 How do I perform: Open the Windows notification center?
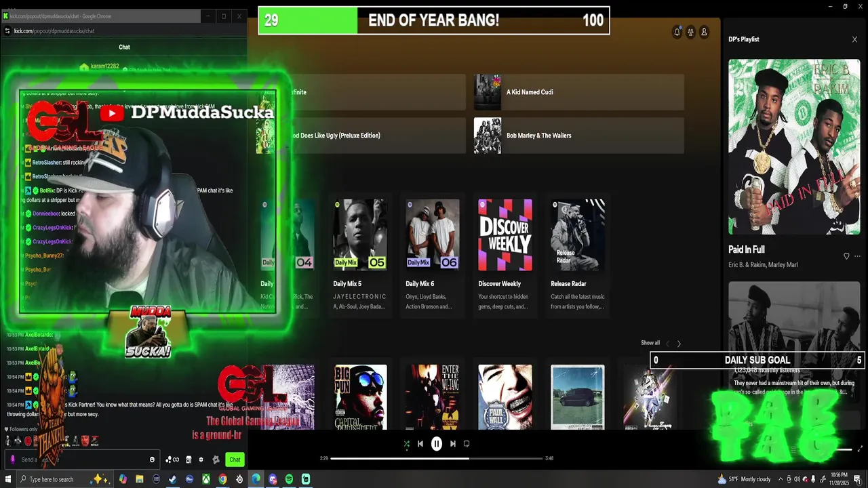point(858,479)
